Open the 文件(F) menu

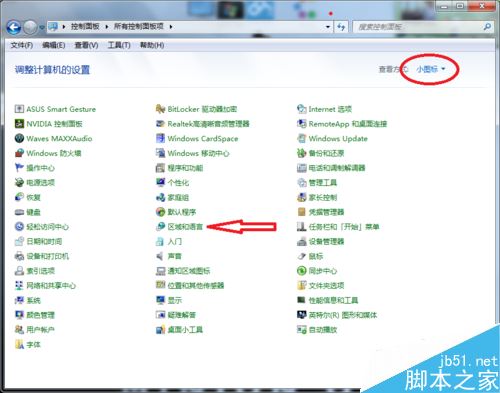(22, 45)
